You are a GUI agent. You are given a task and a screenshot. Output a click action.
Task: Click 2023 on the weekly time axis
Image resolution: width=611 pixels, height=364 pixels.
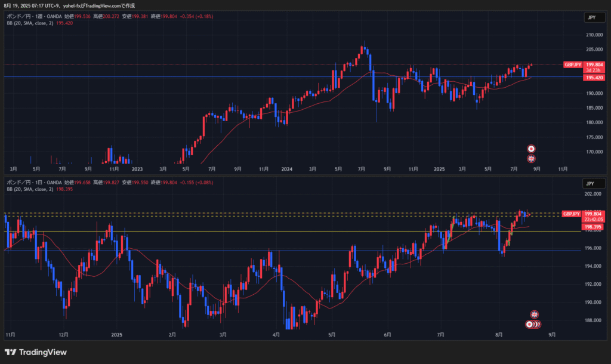pyautogui.click(x=137, y=169)
